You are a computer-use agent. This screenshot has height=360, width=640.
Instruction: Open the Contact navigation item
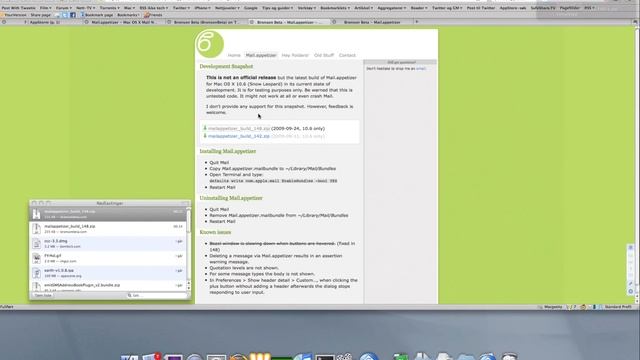pyautogui.click(x=347, y=55)
